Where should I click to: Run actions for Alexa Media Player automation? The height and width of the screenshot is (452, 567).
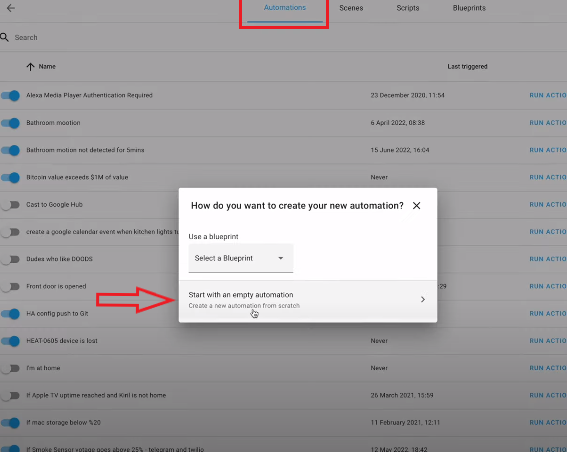coord(547,95)
